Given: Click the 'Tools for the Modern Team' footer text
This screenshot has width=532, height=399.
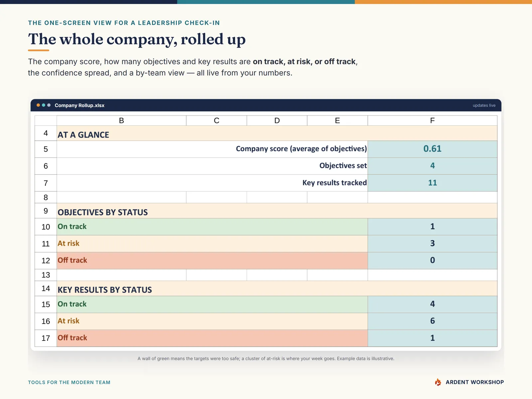Looking at the screenshot, I should click(69, 382).
